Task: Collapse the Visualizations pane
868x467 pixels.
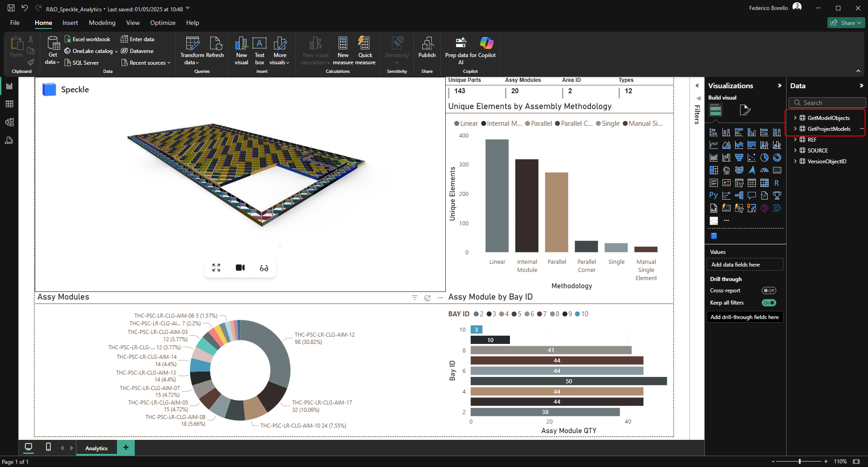Action: coord(779,86)
